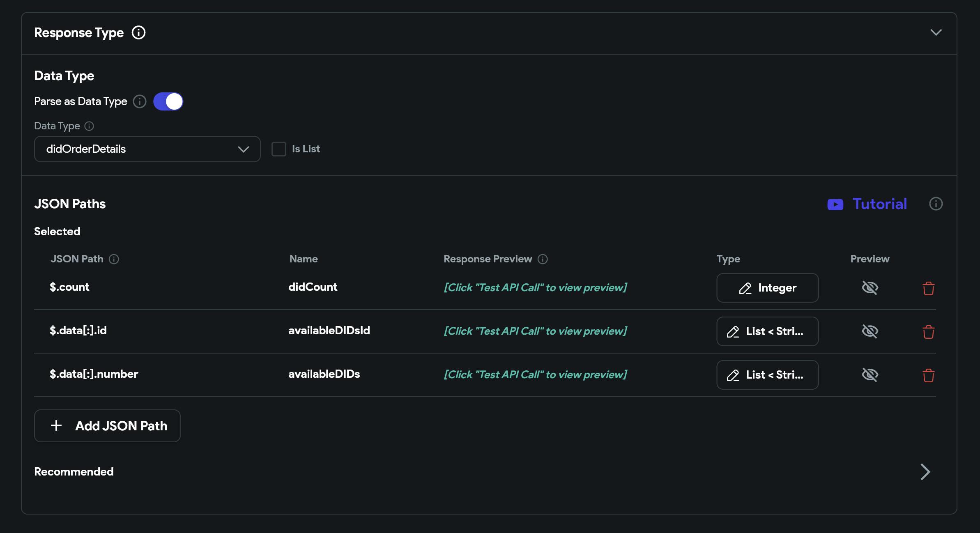This screenshot has width=980, height=533.
Task: Click info icon beside Parse as Data Type
Action: pos(140,101)
